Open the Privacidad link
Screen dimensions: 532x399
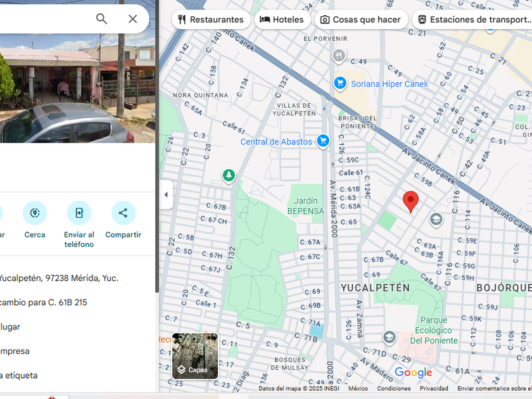[434, 388]
